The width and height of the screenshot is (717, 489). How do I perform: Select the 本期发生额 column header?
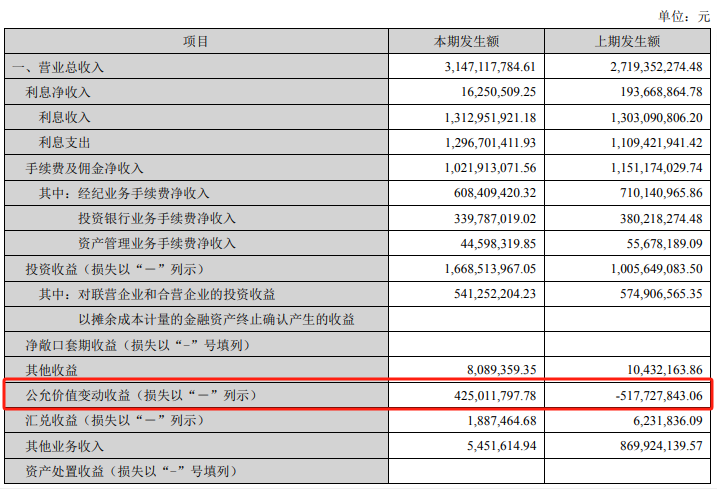[466, 42]
